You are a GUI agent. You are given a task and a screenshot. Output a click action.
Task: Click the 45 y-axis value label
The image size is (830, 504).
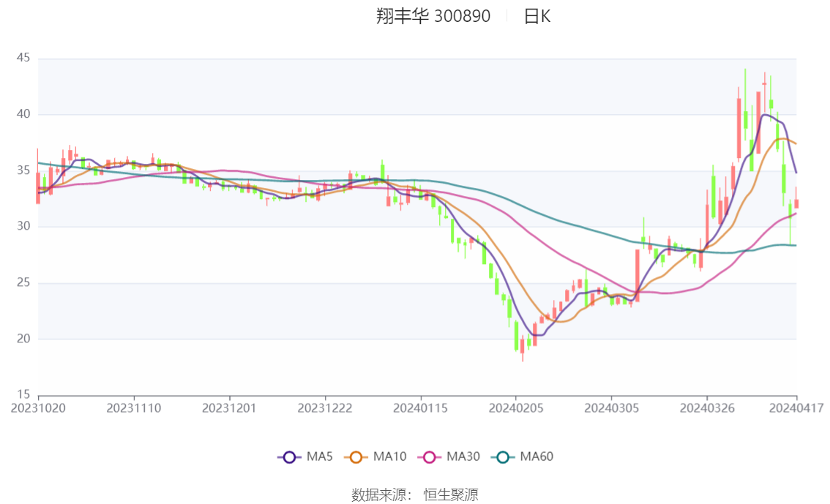(x=23, y=58)
